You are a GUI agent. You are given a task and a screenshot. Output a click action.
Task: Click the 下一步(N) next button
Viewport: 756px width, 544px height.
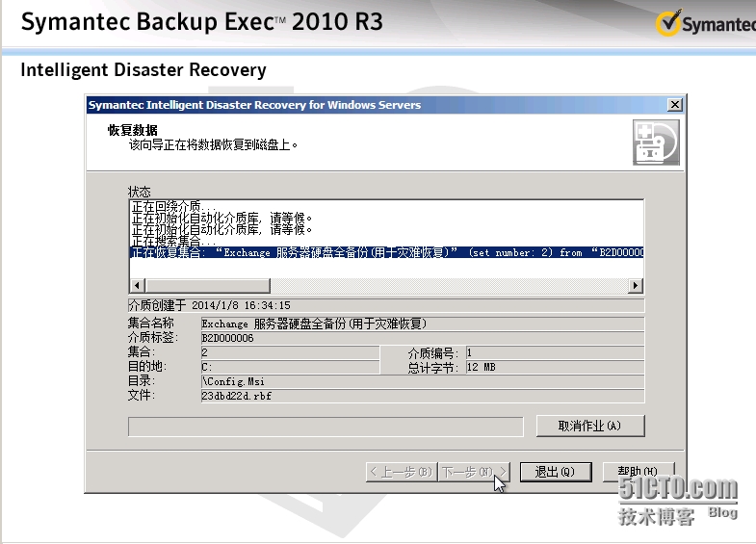[x=474, y=472]
